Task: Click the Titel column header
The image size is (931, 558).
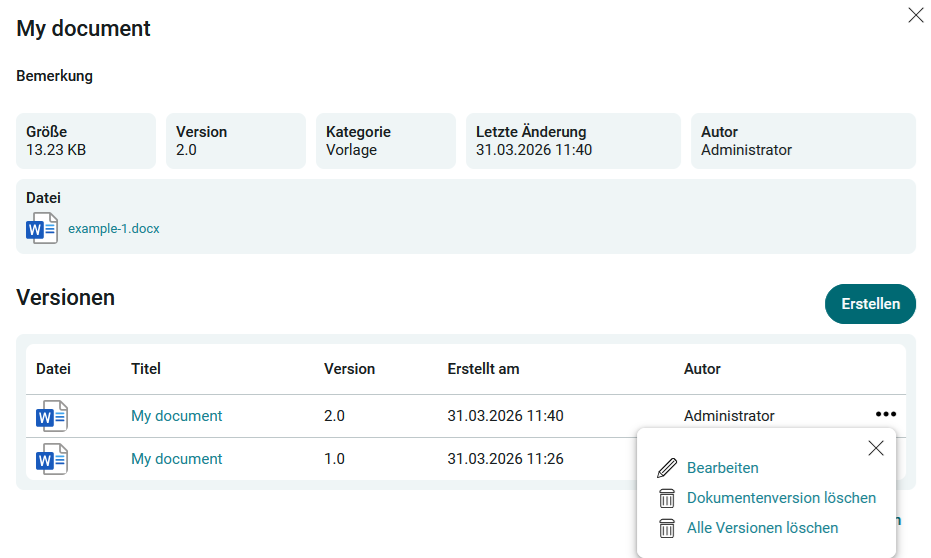Action: pyautogui.click(x=146, y=369)
